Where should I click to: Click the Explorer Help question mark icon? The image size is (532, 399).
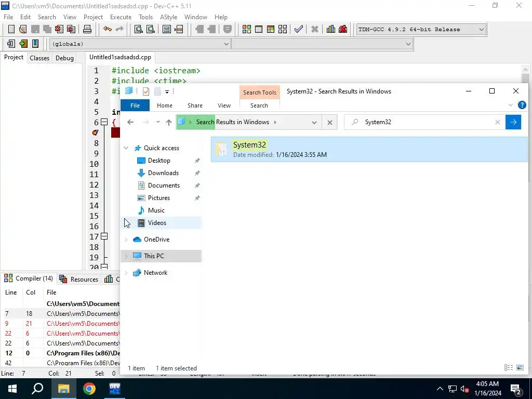522,105
